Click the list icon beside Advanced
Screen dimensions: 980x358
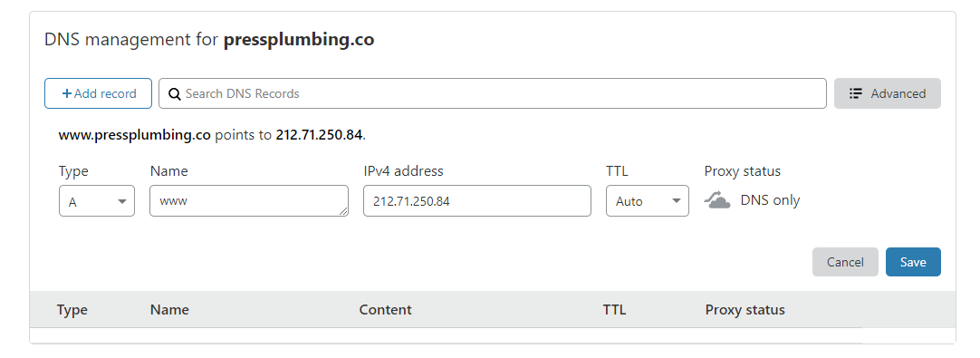click(856, 94)
